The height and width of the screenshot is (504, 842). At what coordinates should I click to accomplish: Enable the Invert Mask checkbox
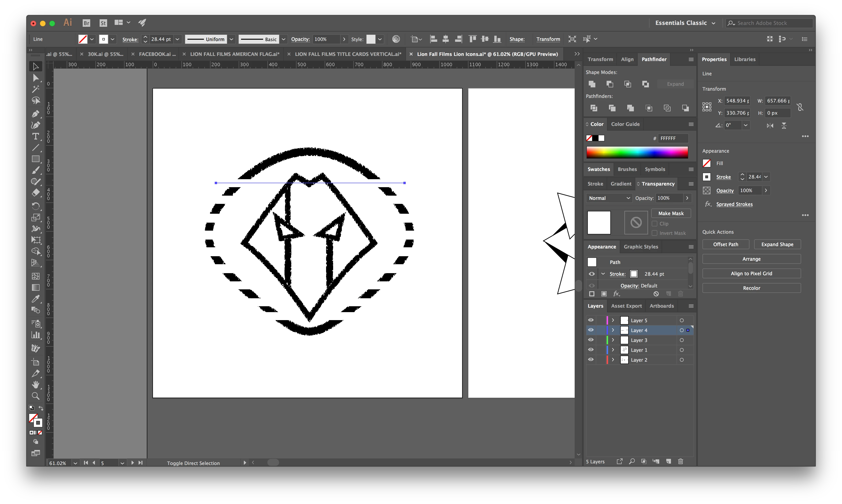[655, 233]
